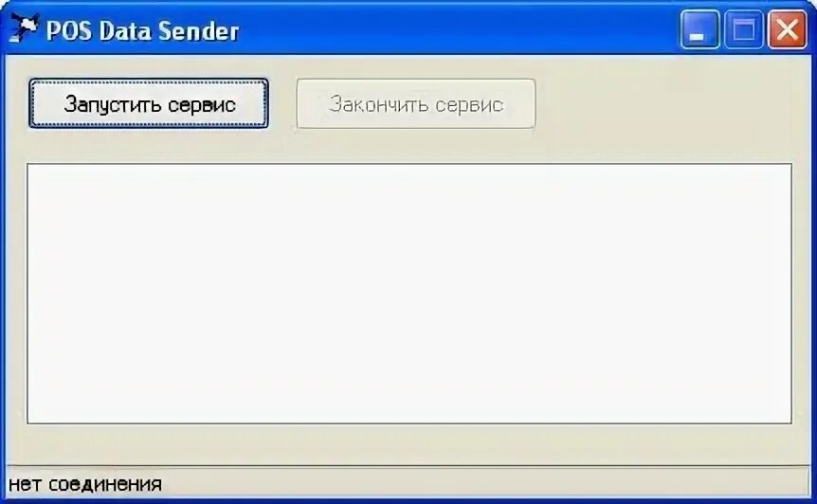Click the focused button with dotted outline
Screen dimensions: 817x504
[x=149, y=103]
